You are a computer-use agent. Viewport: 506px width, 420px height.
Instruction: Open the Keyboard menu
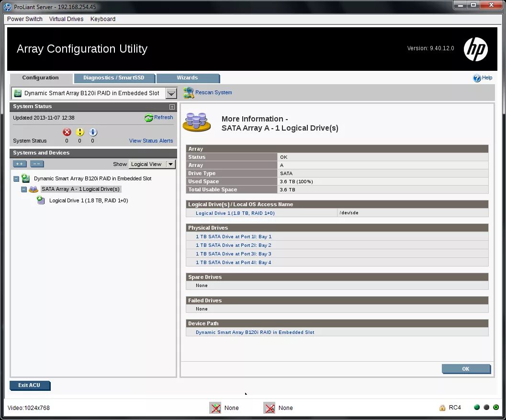pyautogui.click(x=102, y=19)
